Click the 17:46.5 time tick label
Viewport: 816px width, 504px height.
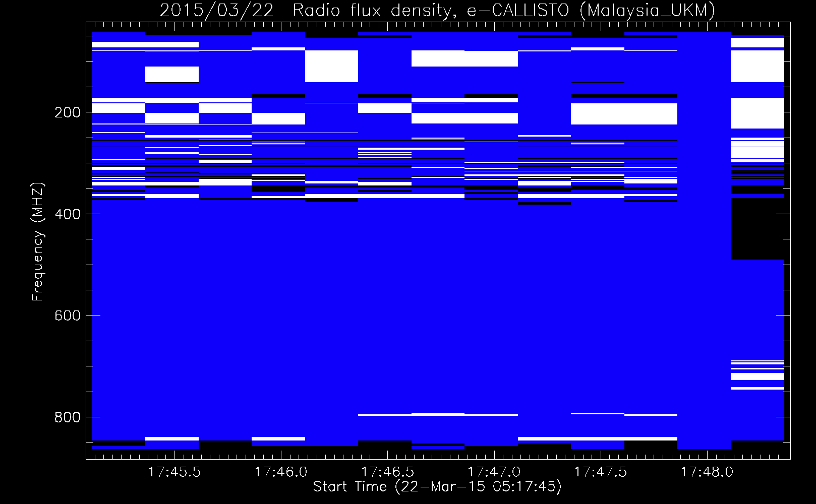pos(387,472)
